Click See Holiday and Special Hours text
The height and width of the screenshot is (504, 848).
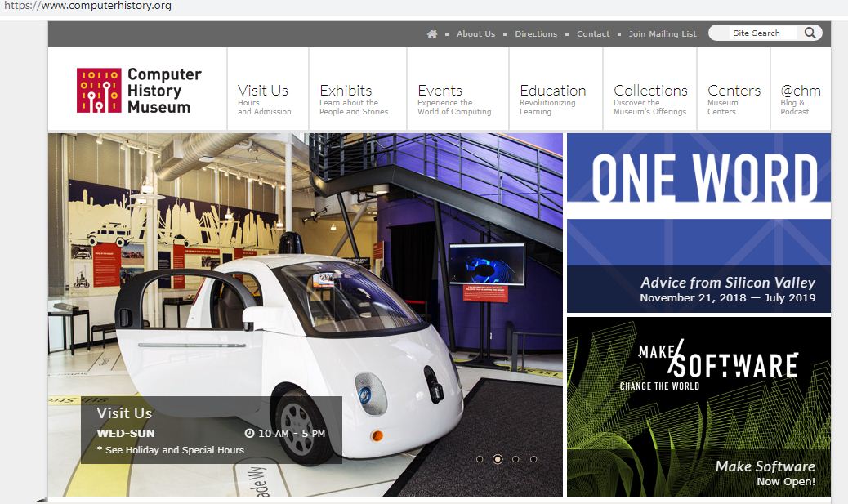click(x=171, y=450)
